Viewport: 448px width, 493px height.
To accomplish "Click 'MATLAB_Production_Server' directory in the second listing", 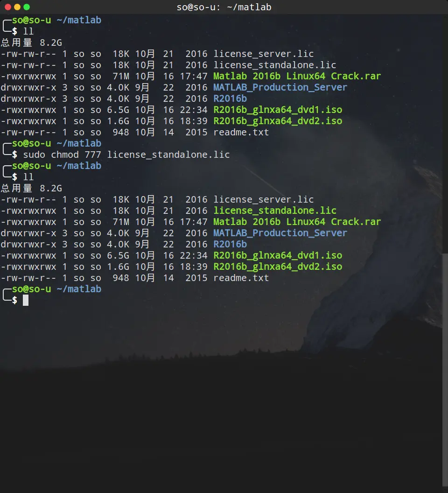I will click(x=280, y=233).
